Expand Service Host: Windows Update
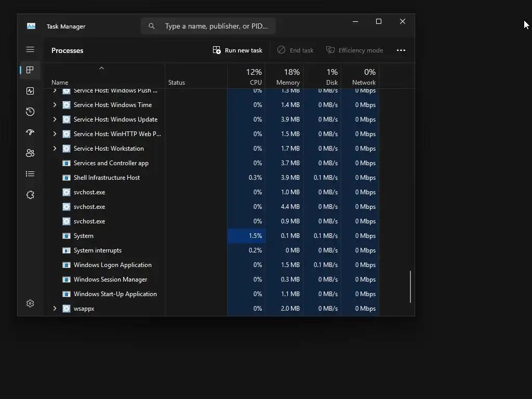Screen dimensions: 532x399 tap(55, 119)
